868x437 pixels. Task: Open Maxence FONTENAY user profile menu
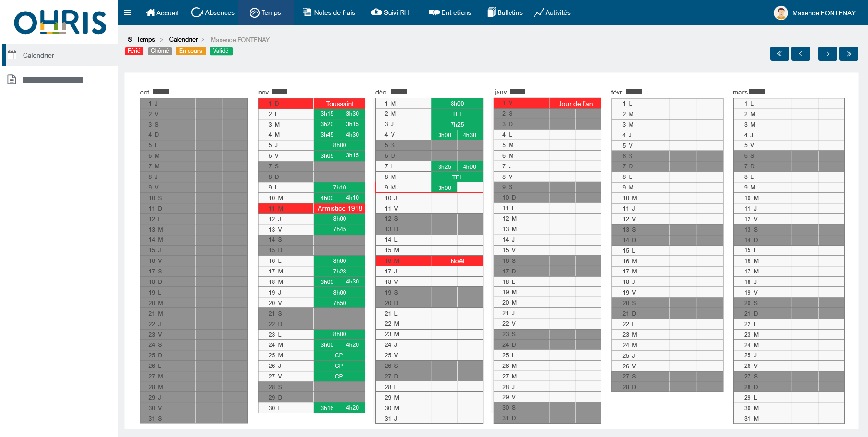click(x=815, y=13)
